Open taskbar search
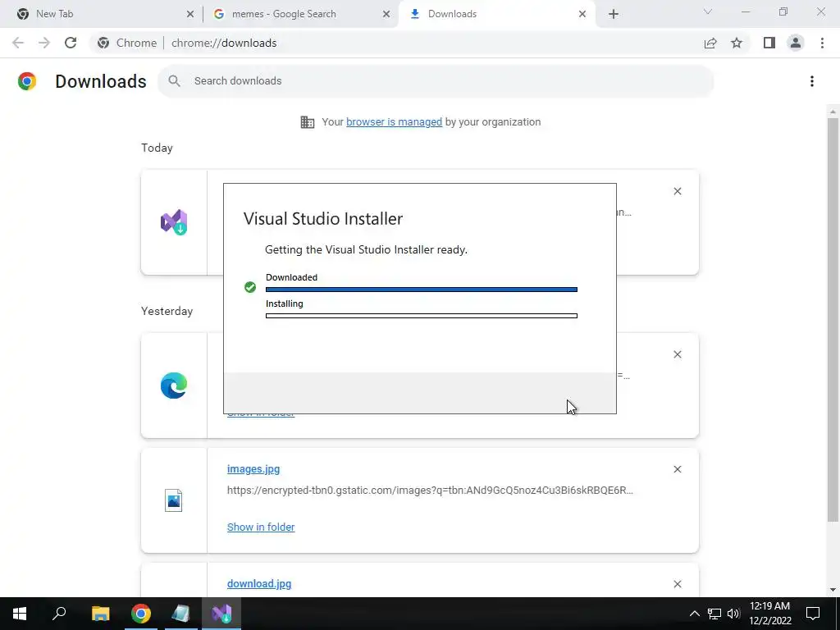This screenshot has height=630, width=840. (x=59, y=614)
